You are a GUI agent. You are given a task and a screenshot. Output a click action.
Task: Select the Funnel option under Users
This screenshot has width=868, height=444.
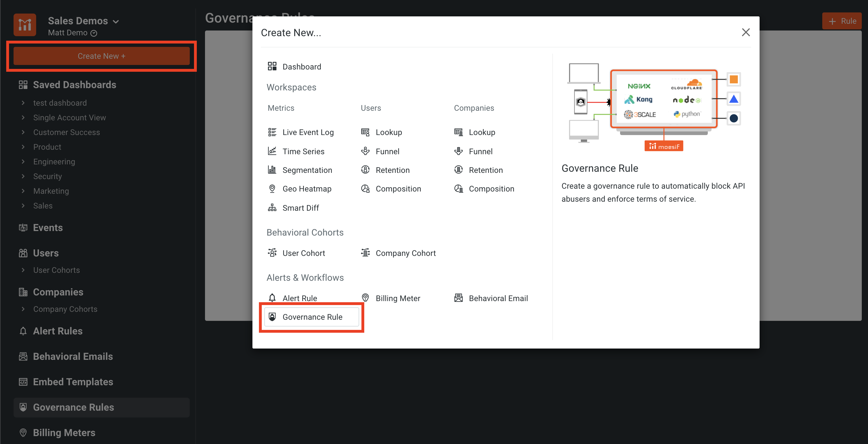[x=387, y=151]
